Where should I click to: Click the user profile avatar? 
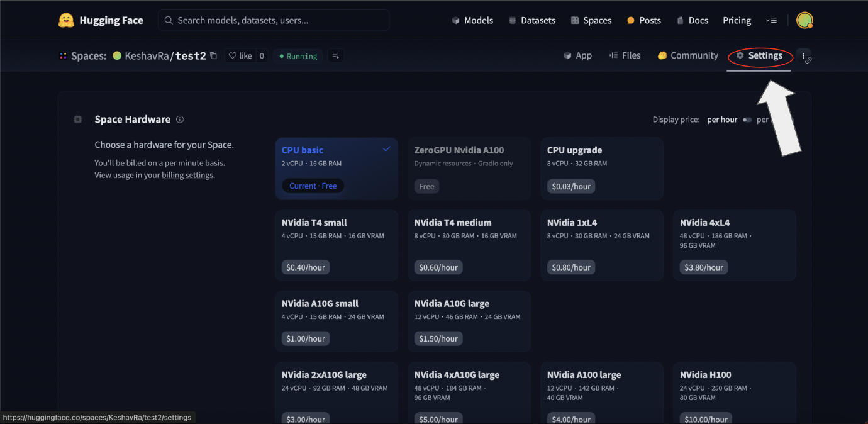(804, 20)
